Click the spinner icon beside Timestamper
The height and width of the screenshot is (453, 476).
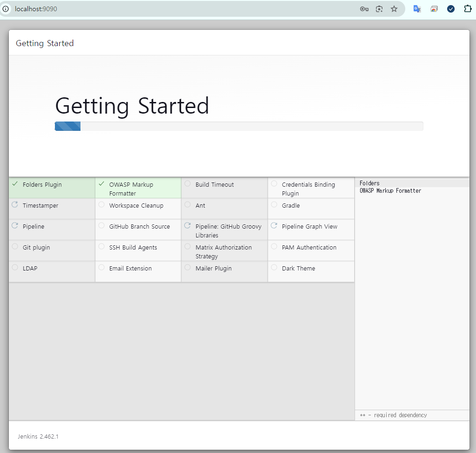pos(15,205)
